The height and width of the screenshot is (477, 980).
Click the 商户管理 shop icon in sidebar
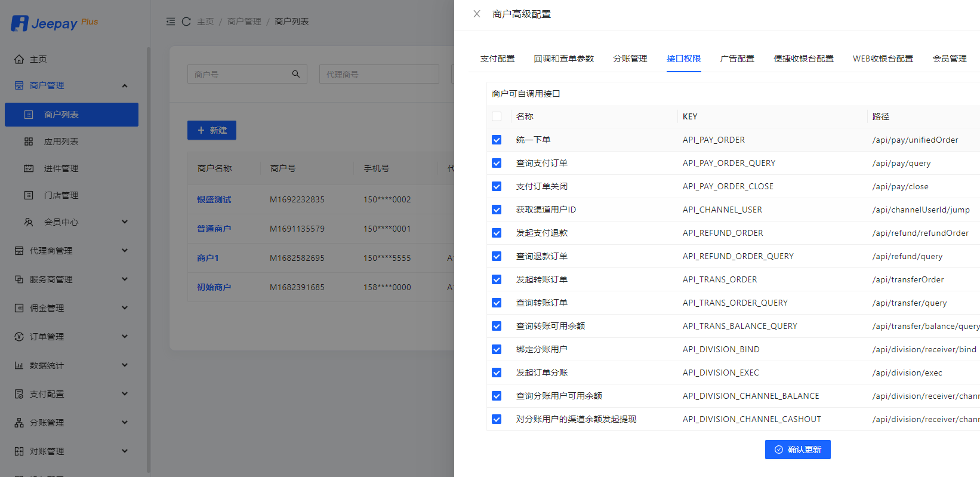(19, 85)
